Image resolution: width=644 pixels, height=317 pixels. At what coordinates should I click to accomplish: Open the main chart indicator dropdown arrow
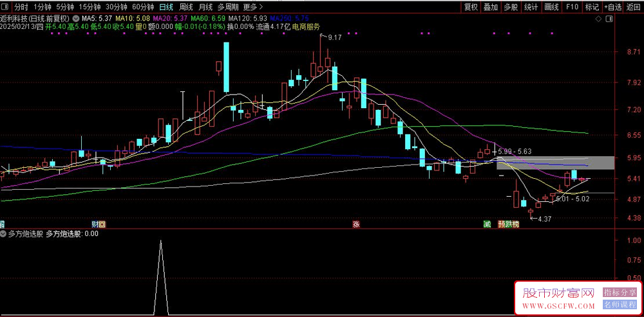pyautogui.click(x=76, y=19)
